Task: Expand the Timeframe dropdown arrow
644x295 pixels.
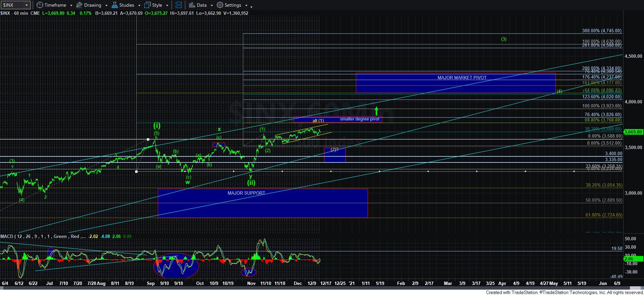Action: pos(71,5)
